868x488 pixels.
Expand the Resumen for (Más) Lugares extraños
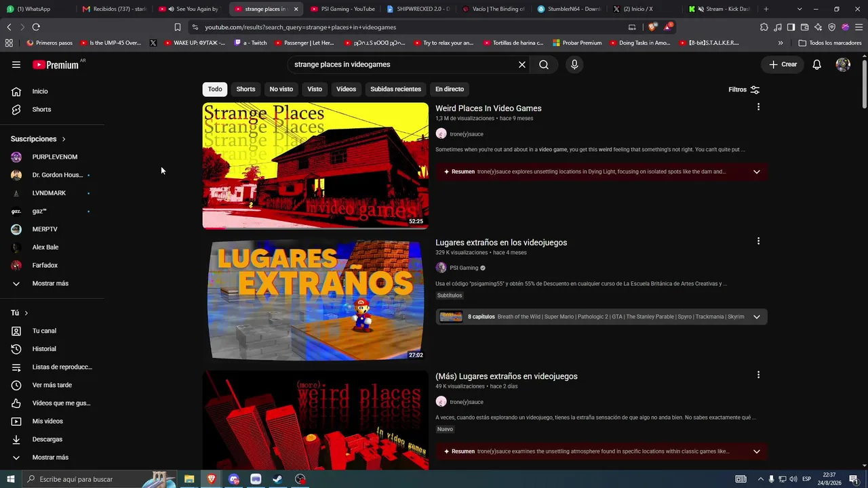[x=757, y=451]
